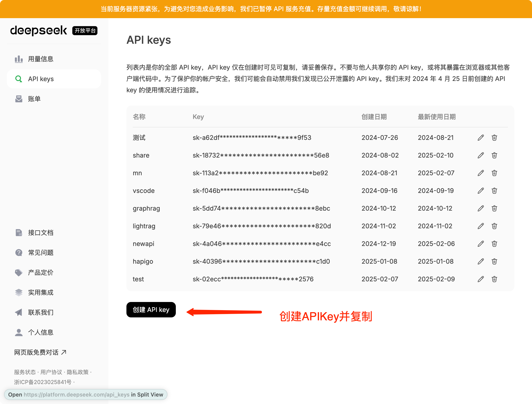Image resolution: width=532 pixels, height=404 pixels.
Task: Click the graphrag row name cell
Action: point(146,208)
